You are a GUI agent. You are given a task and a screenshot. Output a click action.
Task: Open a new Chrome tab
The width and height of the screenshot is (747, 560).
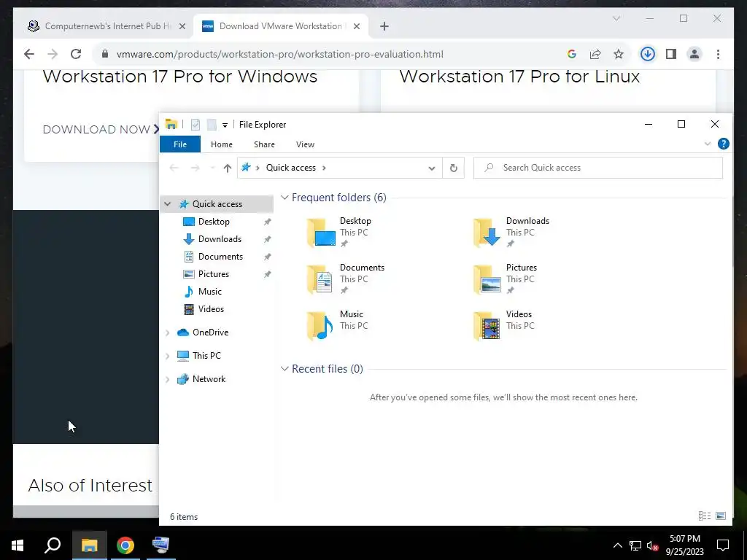(384, 26)
